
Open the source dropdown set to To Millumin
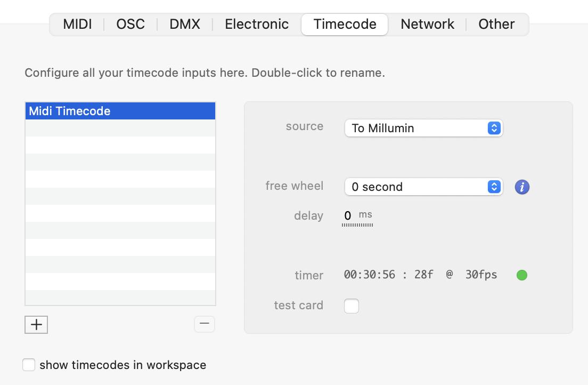pos(423,128)
